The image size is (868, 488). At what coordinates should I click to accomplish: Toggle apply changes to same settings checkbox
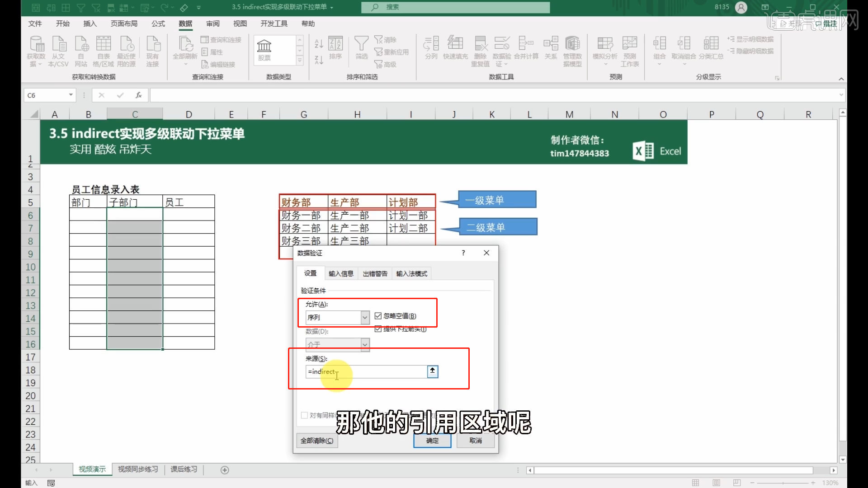pos(305,415)
